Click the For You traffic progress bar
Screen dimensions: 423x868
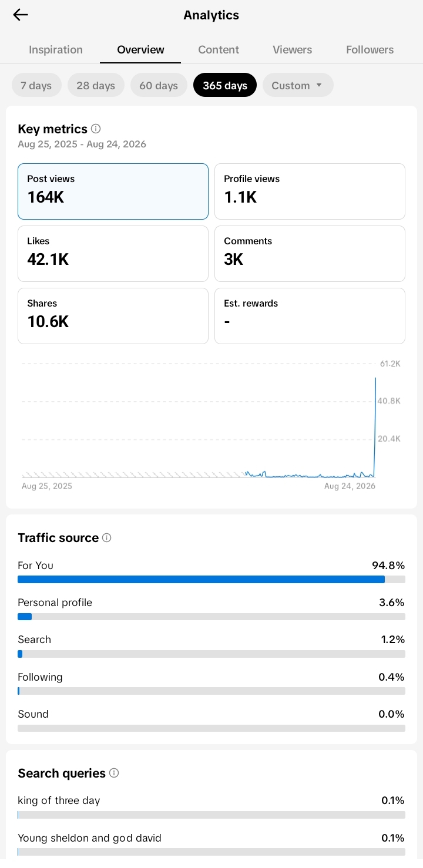coord(211,579)
